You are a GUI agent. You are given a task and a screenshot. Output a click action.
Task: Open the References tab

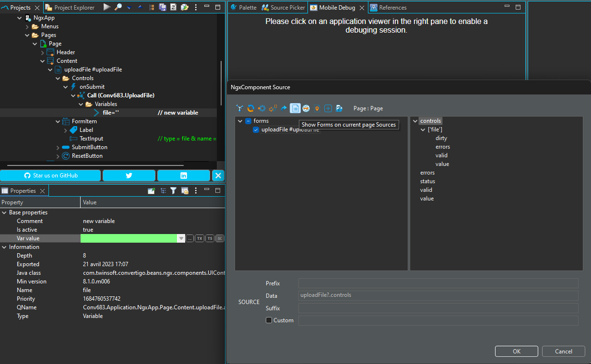click(389, 8)
